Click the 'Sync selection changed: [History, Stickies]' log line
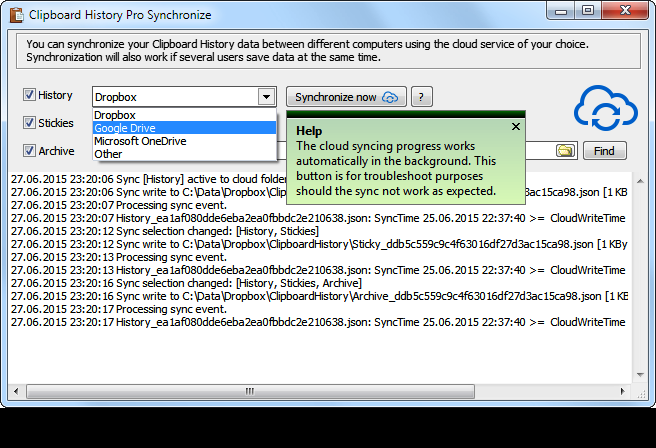The height and width of the screenshot is (448, 656). 165,231
